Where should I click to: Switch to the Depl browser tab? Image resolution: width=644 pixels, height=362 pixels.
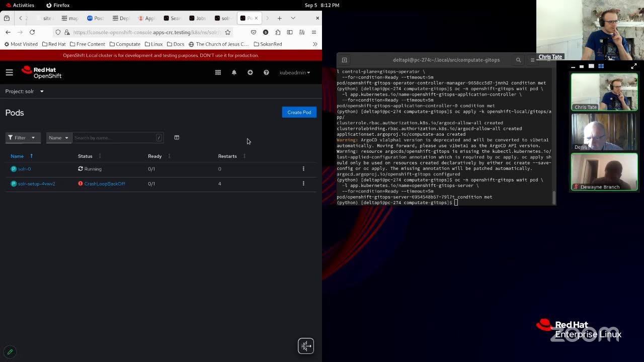121,18
